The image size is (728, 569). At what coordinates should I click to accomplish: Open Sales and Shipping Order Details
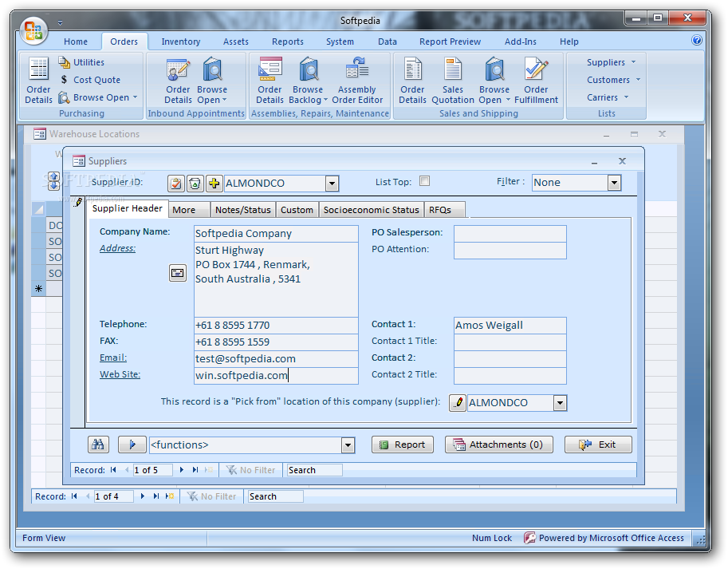coord(412,81)
